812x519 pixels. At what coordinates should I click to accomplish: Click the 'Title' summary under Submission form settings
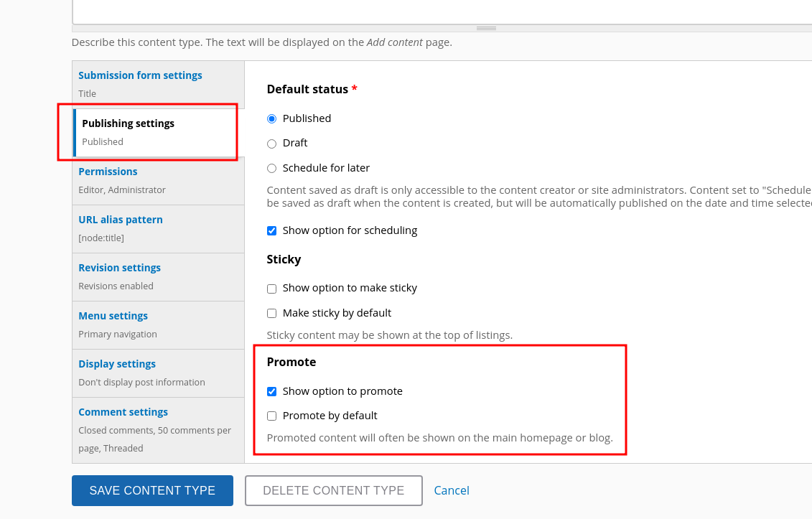pos(87,94)
